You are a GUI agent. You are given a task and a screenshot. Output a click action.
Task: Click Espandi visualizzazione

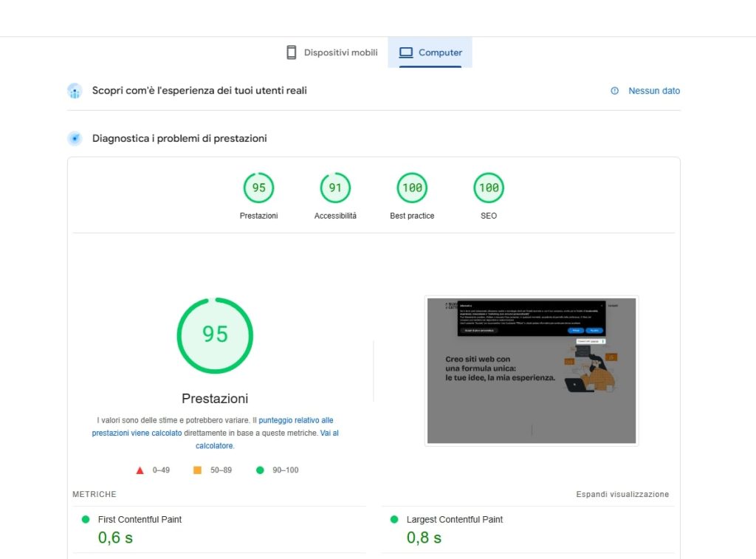click(622, 494)
